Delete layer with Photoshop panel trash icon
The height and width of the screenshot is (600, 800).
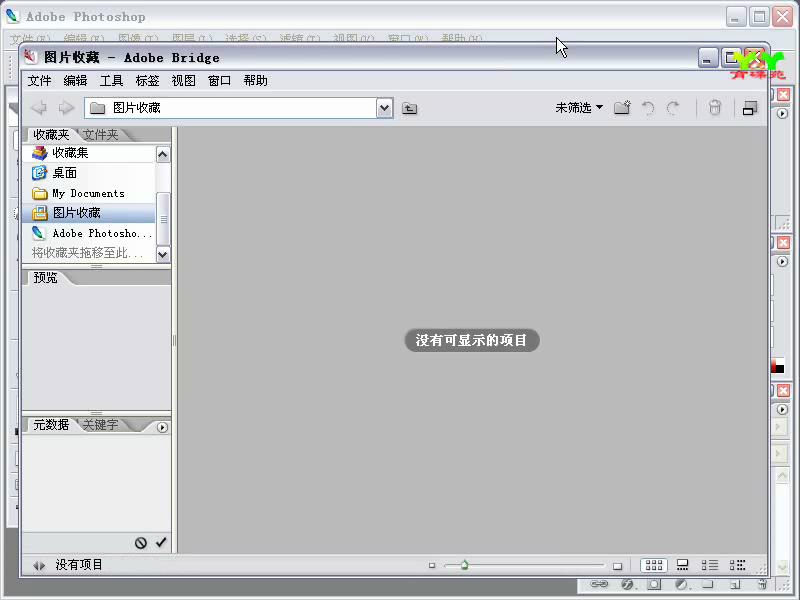tap(762, 584)
